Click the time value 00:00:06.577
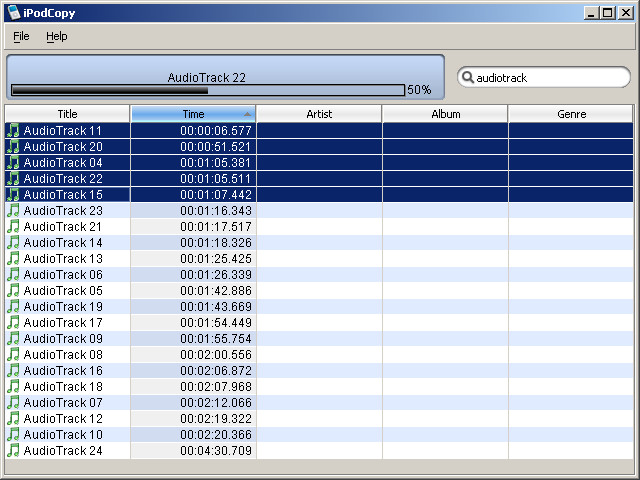640x480 pixels. 216,131
